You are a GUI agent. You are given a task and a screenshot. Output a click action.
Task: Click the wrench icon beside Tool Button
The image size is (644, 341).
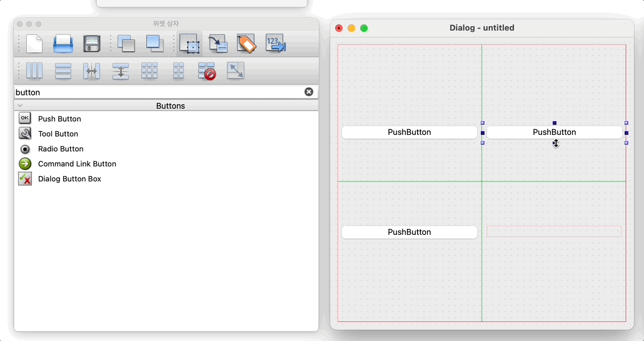[x=25, y=134]
